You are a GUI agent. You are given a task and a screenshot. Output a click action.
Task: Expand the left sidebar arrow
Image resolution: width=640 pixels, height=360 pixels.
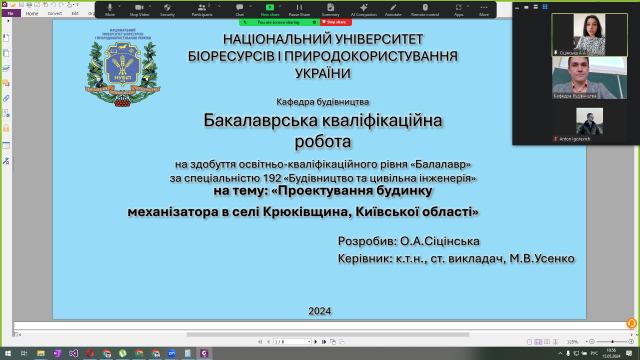coord(8,21)
